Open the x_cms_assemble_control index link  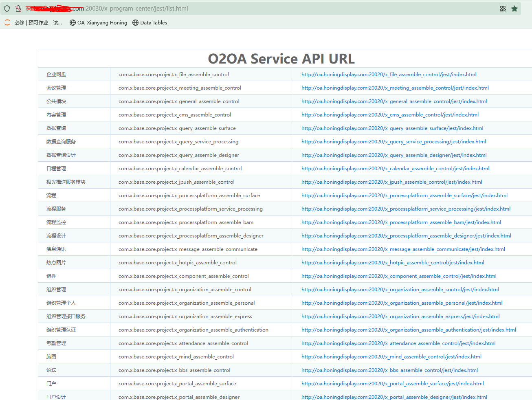click(390, 115)
